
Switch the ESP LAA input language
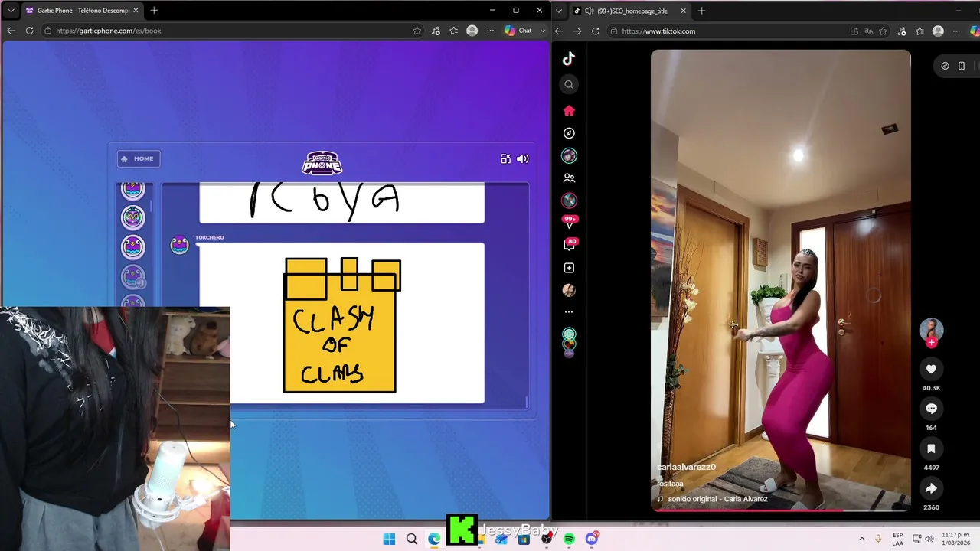[x=898, y=539]
